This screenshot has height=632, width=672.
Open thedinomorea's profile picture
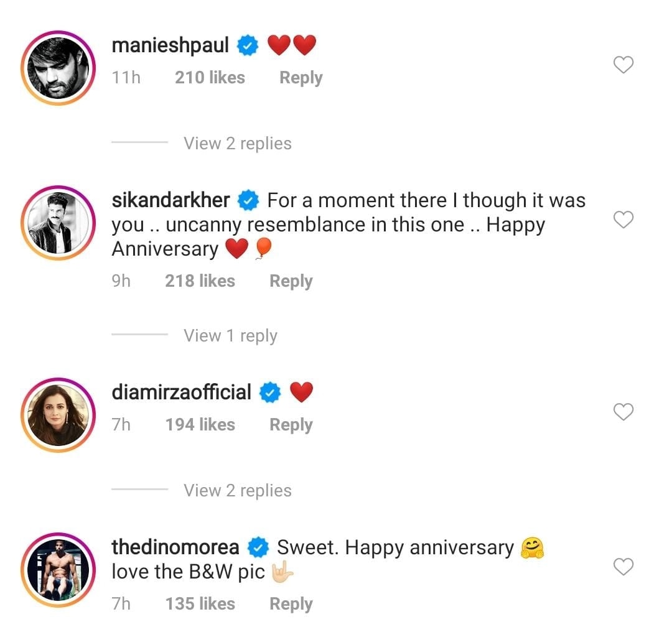pyautogui.click(x=58, y=569)
